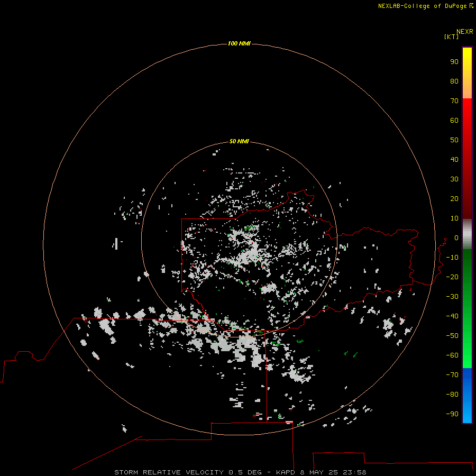Click the -70 value on the velocity scale
Viewport: 476px width, 476px height.
pyautogui.click(x=452, y=375)
